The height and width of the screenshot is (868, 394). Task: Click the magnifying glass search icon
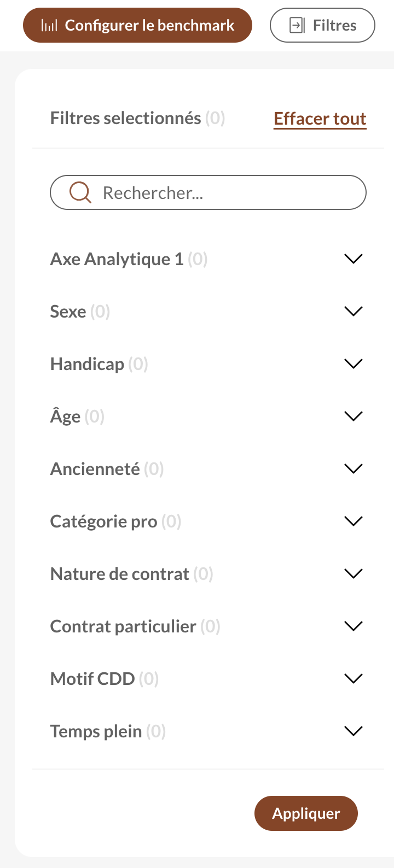click(80, 192)
